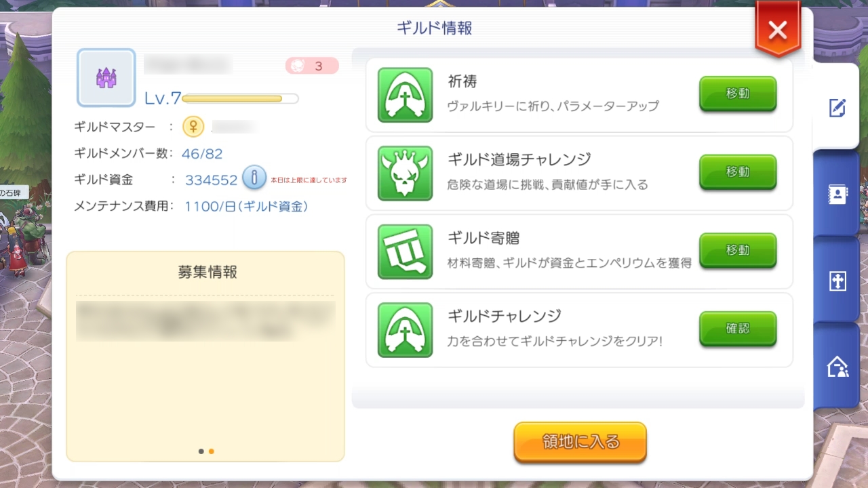Open the cross book side tab
This screenshot has width=868, height=488.
pos(837,281)
